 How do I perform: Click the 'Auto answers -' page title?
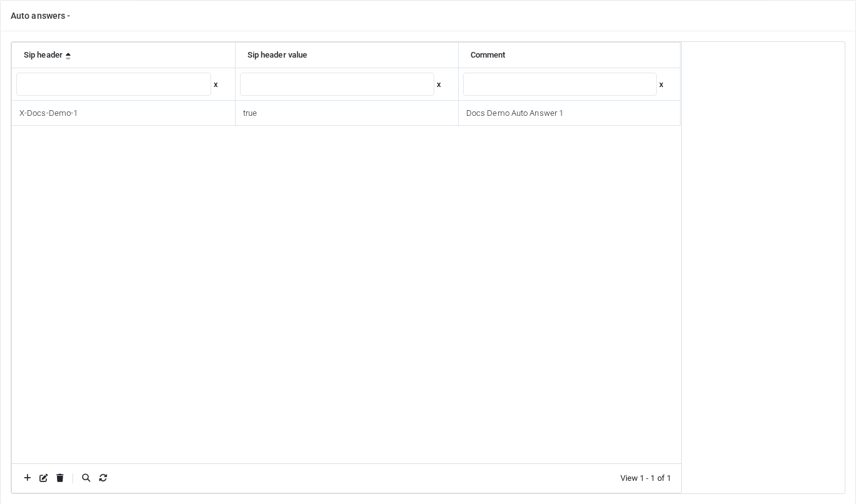point(40,16)
